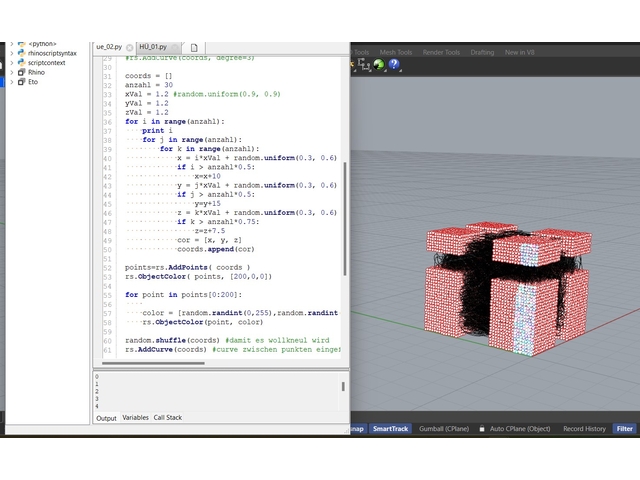
Task: Toggle Gumball (CPlane) in status bar
Action: click(445, 429)
